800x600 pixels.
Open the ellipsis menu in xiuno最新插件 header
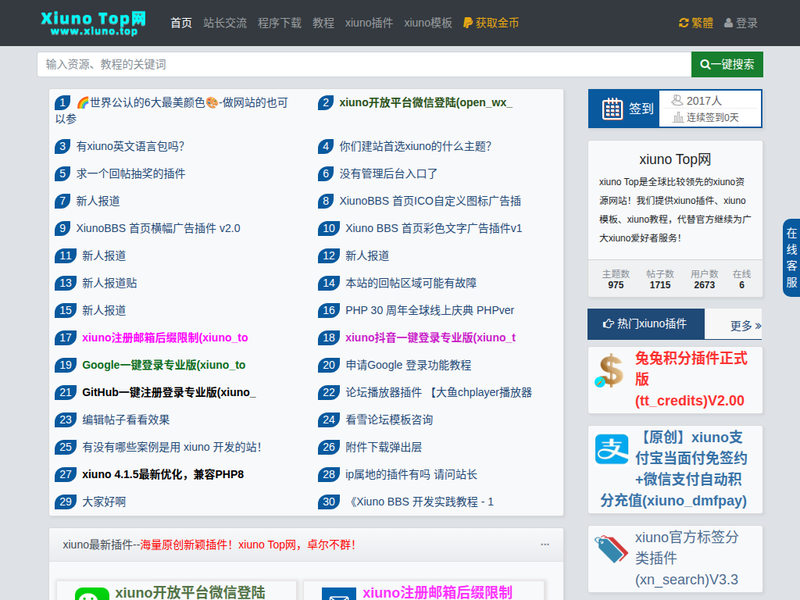point(545,544)
